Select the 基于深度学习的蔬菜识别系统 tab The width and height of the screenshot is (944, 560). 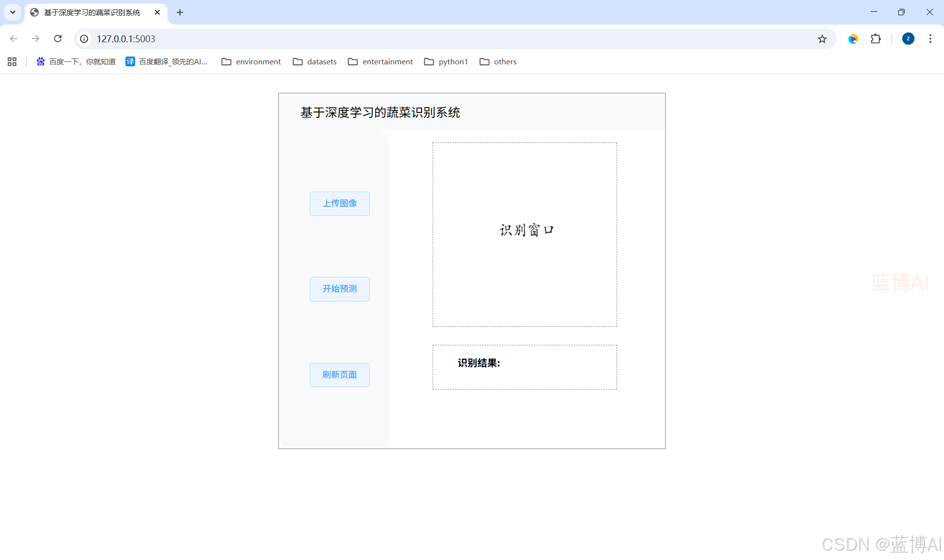coord(92,12)
